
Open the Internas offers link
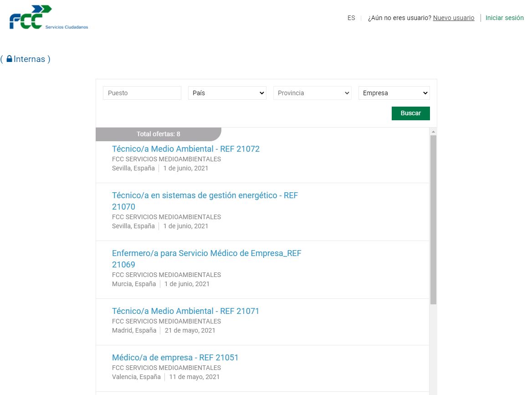tap(29, 59)
